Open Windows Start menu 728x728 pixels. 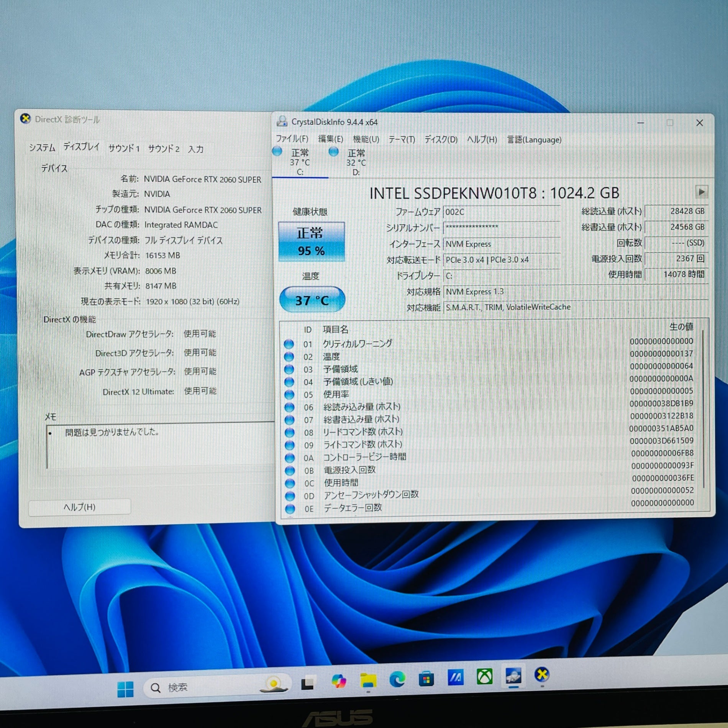[x=125, y=689]
